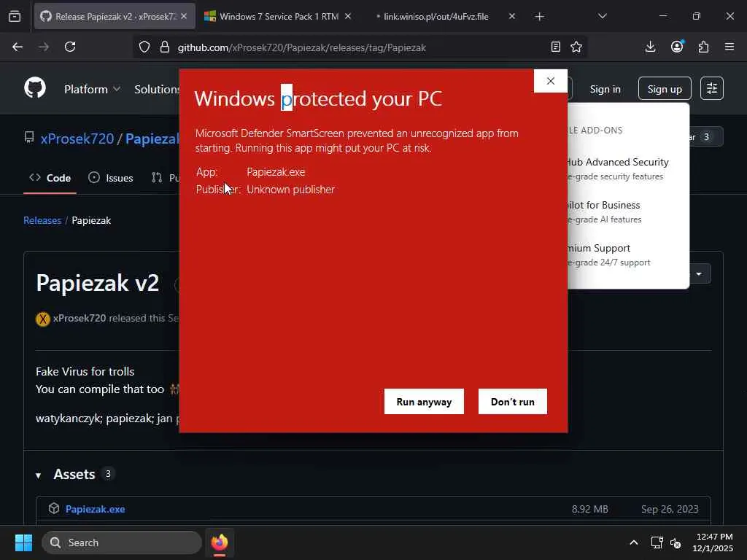Click the Papiezak.exe package icon
This screenshot has height=560, width=747.
[54, 508]
